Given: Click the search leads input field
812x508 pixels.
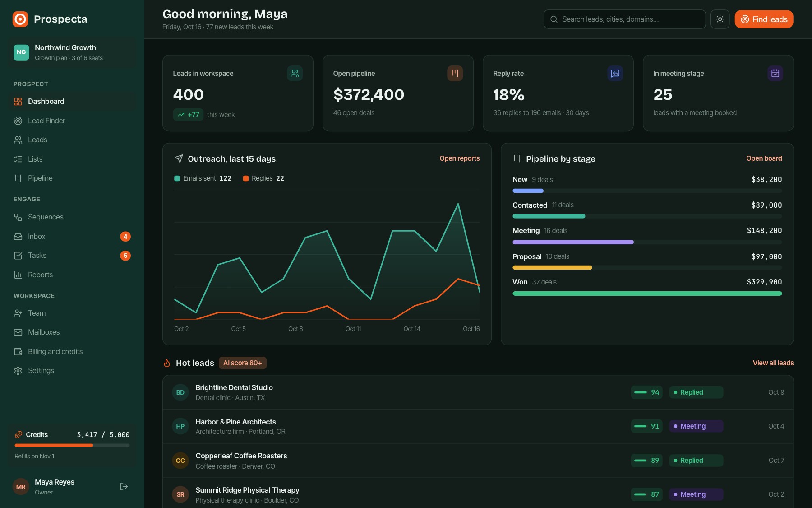Looking at the screenshot, I should (x=625, y=19).
